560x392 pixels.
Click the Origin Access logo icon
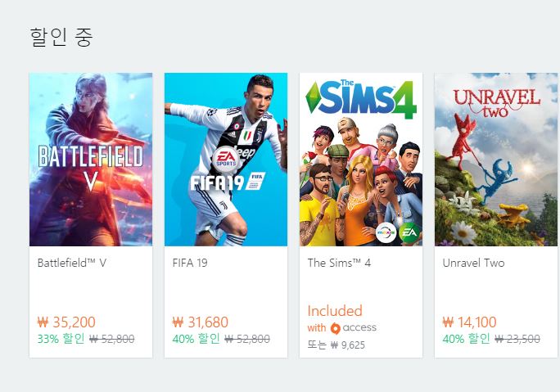[x=335, y=328]
